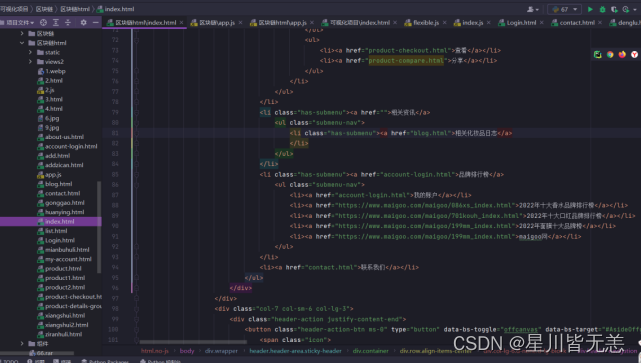Click the editor horizontal scrollbar
Screen dimensions: 641x363
pyautogui.click(x=193, y=342)
